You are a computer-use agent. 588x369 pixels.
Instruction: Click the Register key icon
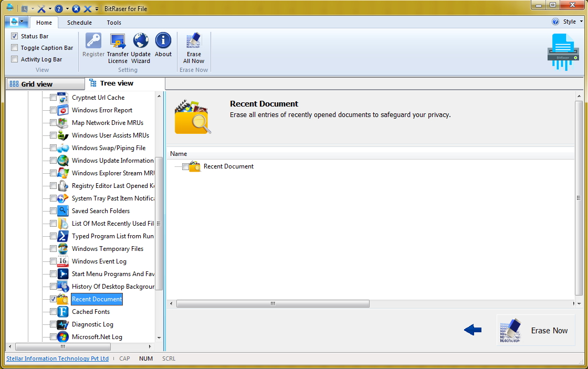93,40
